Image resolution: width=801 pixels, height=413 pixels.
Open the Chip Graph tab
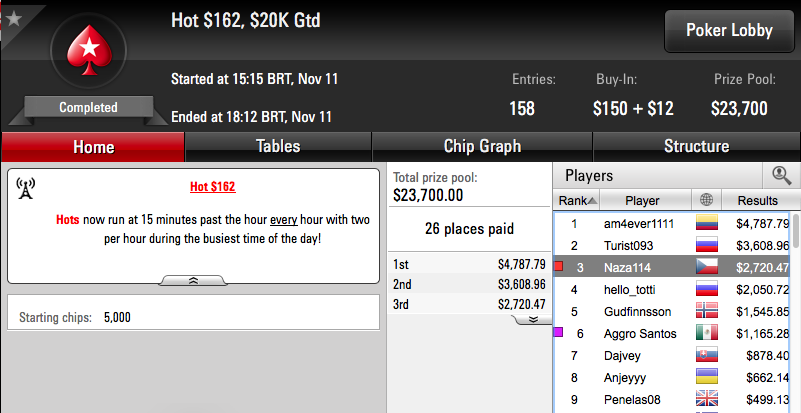pos(482,147)
